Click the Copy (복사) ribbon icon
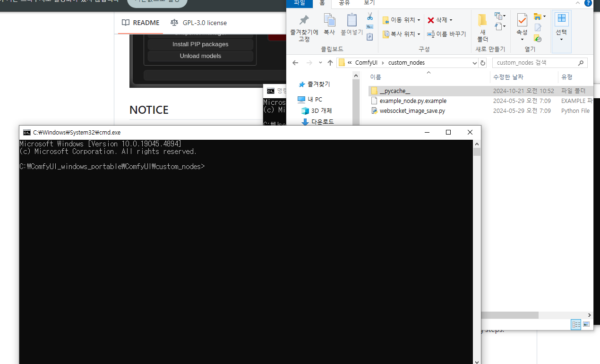Viewport: 600px width, 364px height. coord(329,20)
